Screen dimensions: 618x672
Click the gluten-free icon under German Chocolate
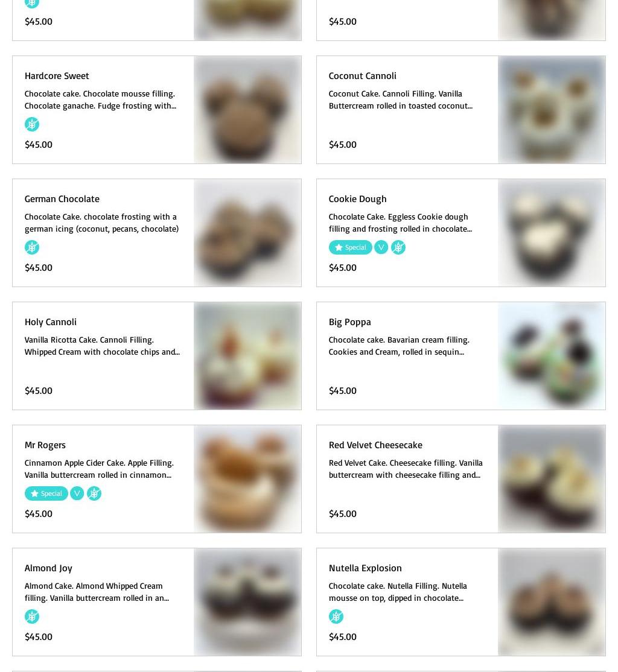(x=32, y=247)
